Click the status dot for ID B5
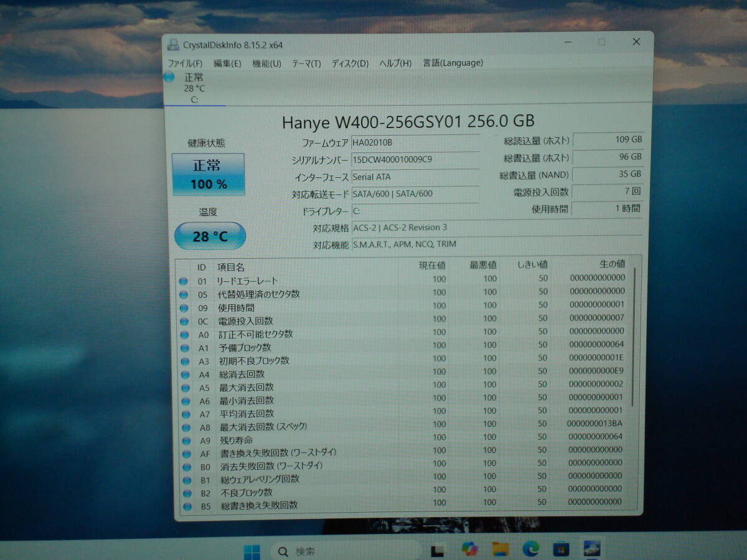Screen dimensions: 747x560 coord(189,506)
